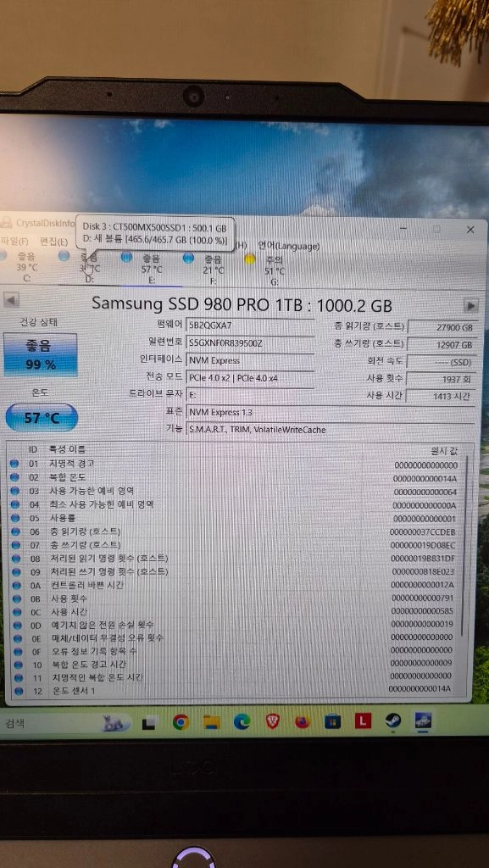The width and height of the screenshot is (489, 868).
Task: Click total host writes value 12907 GB
Action: [442, 344]
